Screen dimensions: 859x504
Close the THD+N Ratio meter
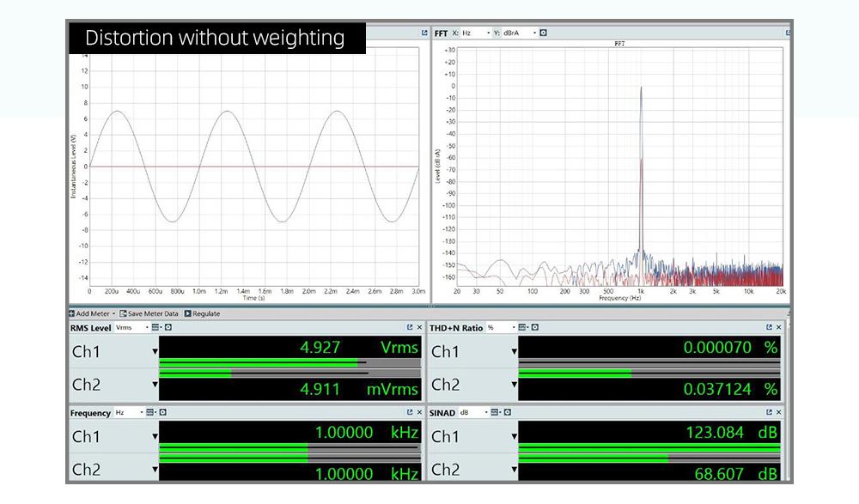(779, 327)
